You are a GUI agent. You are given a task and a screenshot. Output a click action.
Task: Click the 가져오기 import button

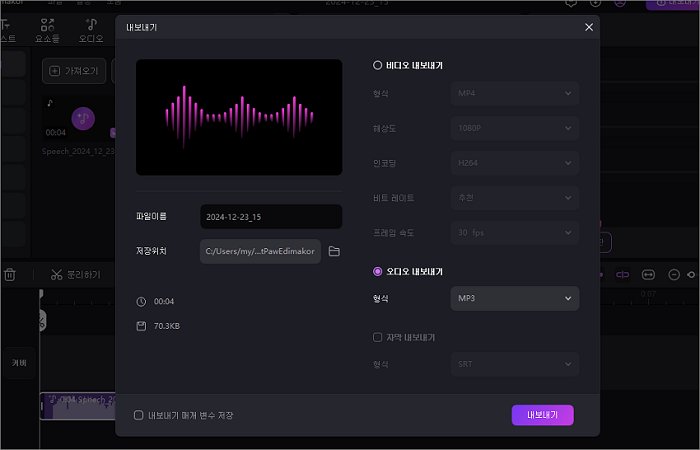point(74,71)
